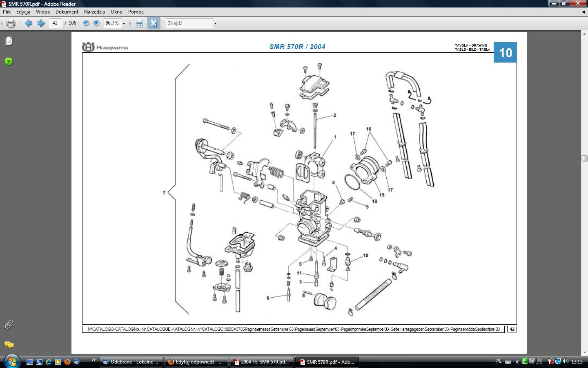The image size is (588, 368).
Task: Show the comments panel speech bubble icon
Action: click(x=9, y=345)
